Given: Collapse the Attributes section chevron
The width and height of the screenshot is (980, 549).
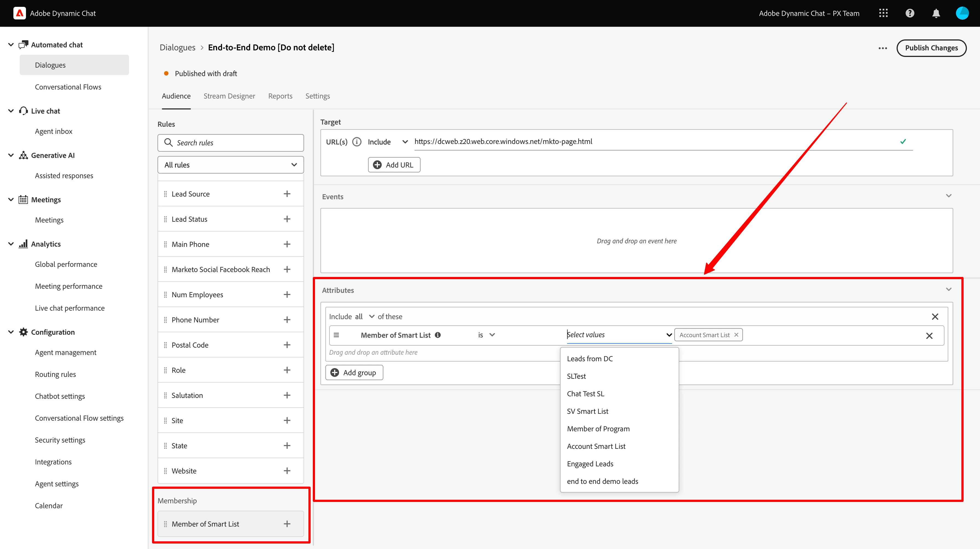Looking at the screenshot, I should (x=949, y=289).
